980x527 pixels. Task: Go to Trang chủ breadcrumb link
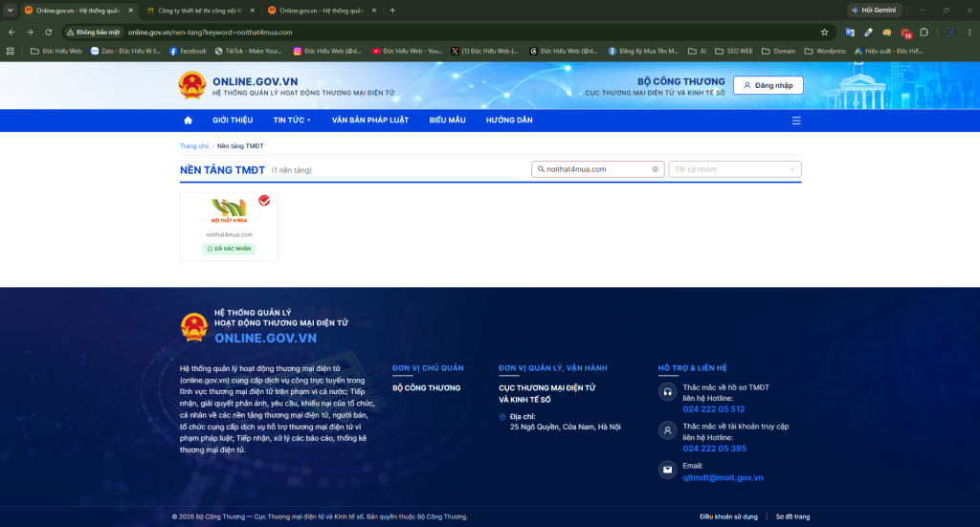[x=194, y=146]
